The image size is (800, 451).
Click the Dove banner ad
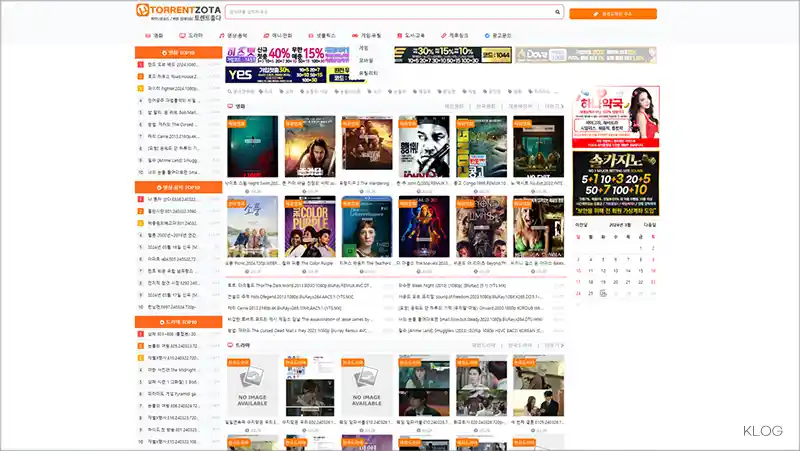pyautogui.click(x=586, y=55)
